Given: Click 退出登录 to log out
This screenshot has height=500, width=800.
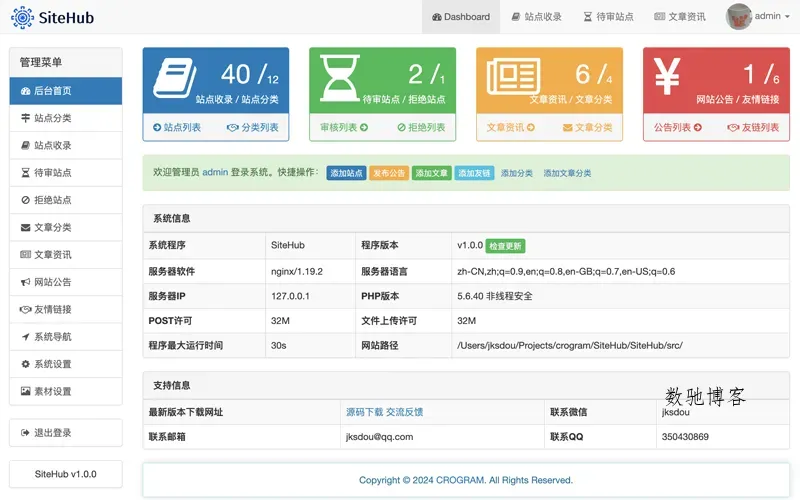Looking at the screenshot, I should (x=66, y=433).
